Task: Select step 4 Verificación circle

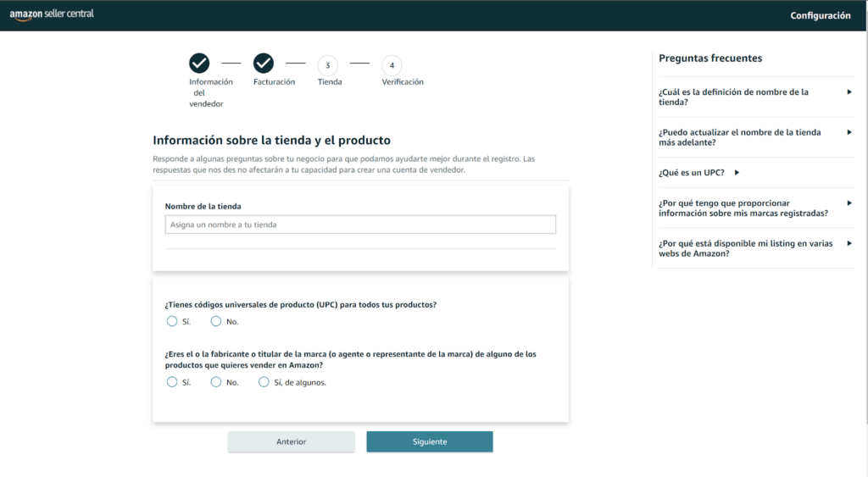Action: pyautogui.click(x=392, y=65)
